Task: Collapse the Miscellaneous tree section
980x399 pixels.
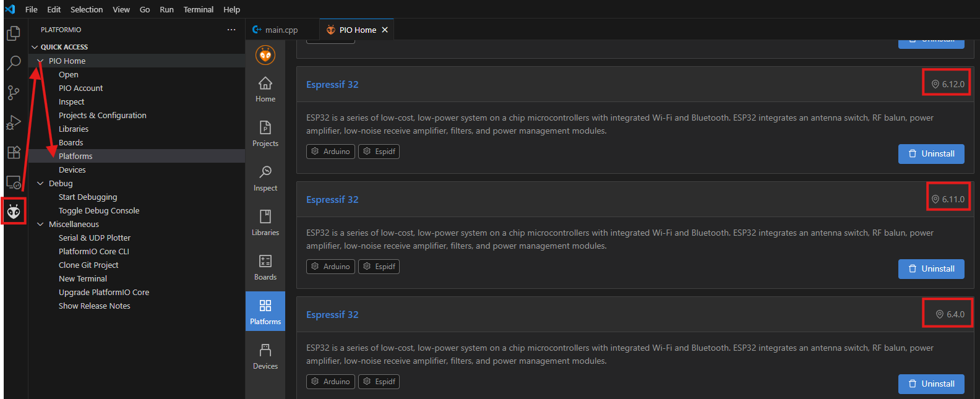Action: point(40,225)
